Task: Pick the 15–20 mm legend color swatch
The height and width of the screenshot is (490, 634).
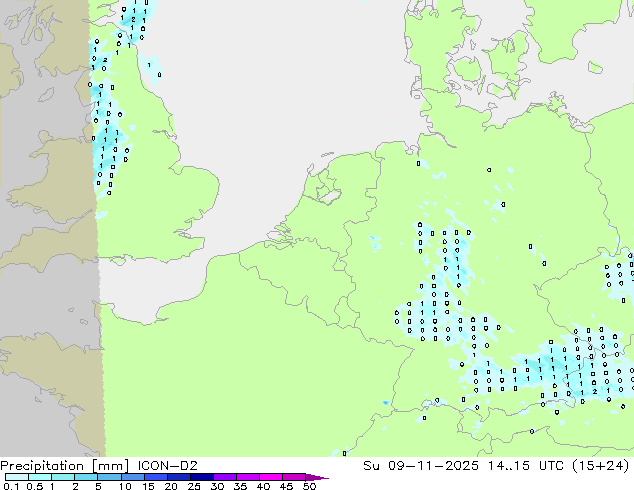Action: (x=155, y=477)
